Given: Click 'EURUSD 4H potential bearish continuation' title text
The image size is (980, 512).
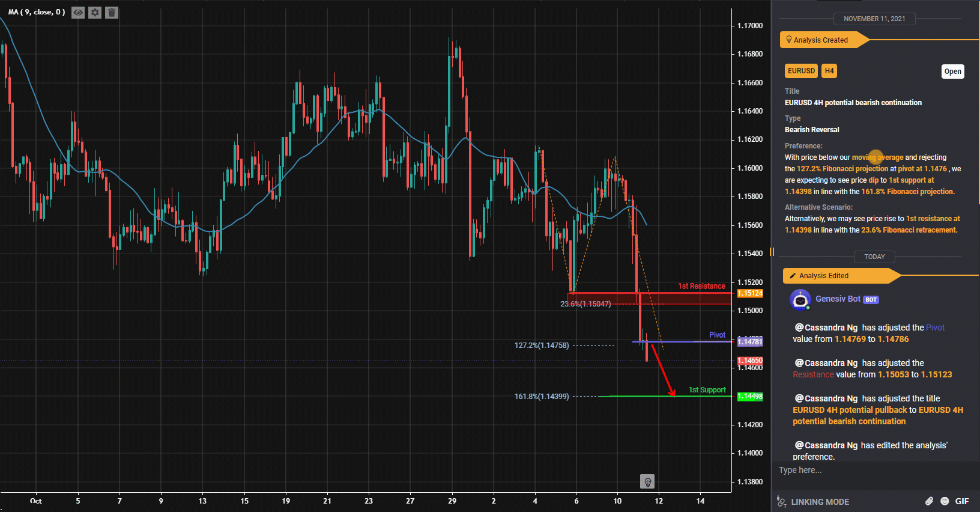Looking at the screenshot, I should (x=853, y=103).
